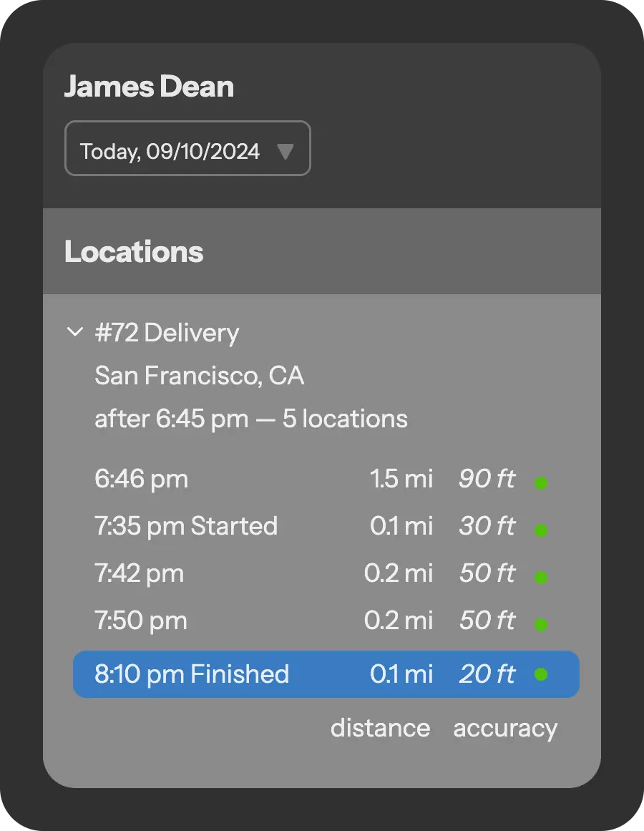Click green status dot for 7:35 pm
The height and width of the screenshot is (831, 644).
(541, 530)
